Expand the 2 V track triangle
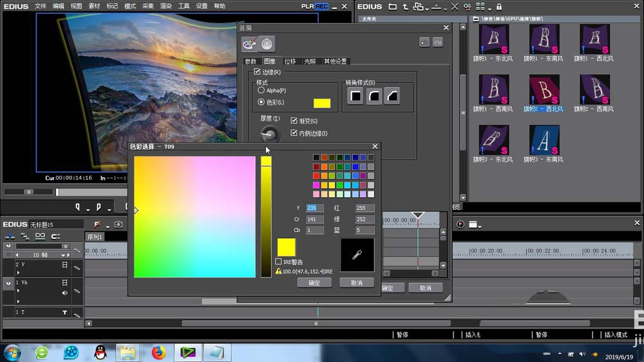Viewport: 644px width, 362px height. point(18,272)
